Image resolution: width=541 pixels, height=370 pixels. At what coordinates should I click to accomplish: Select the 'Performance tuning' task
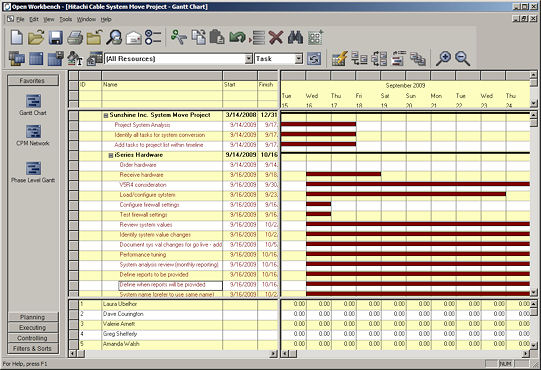[x=143, y=255]
